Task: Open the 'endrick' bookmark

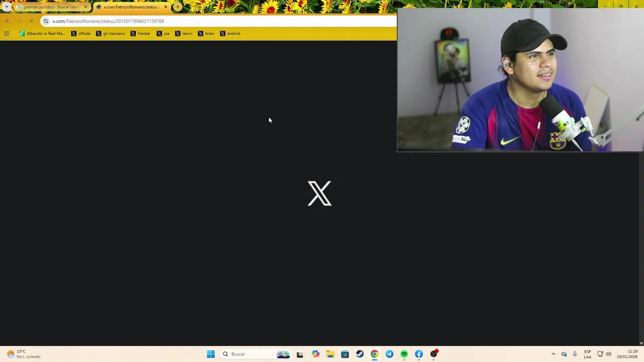Action: click(x=230, y=34)
